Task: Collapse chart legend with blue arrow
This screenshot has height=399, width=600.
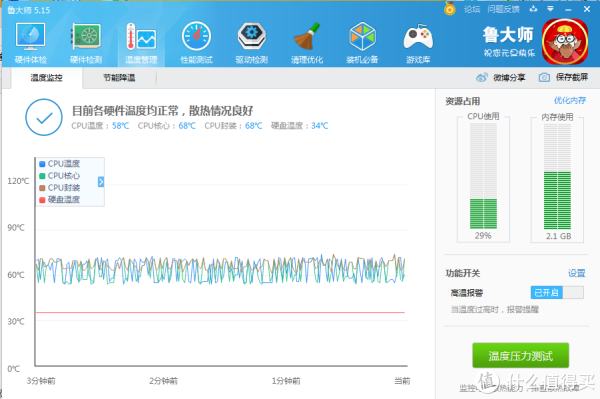Action: point(101,182)
